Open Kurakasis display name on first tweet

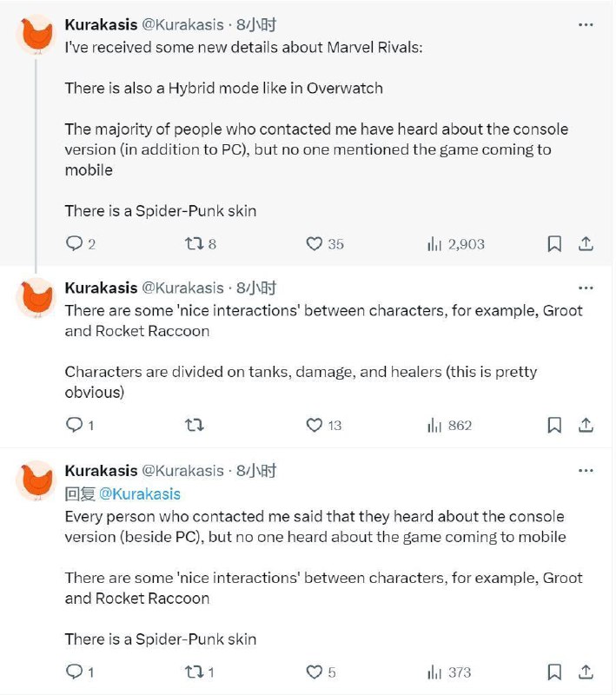point(101,25)
